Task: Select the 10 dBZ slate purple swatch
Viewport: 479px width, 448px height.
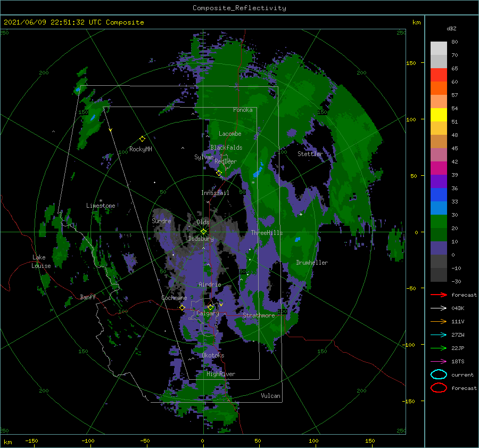Action: pyautogui.click(x=439, y=248)
